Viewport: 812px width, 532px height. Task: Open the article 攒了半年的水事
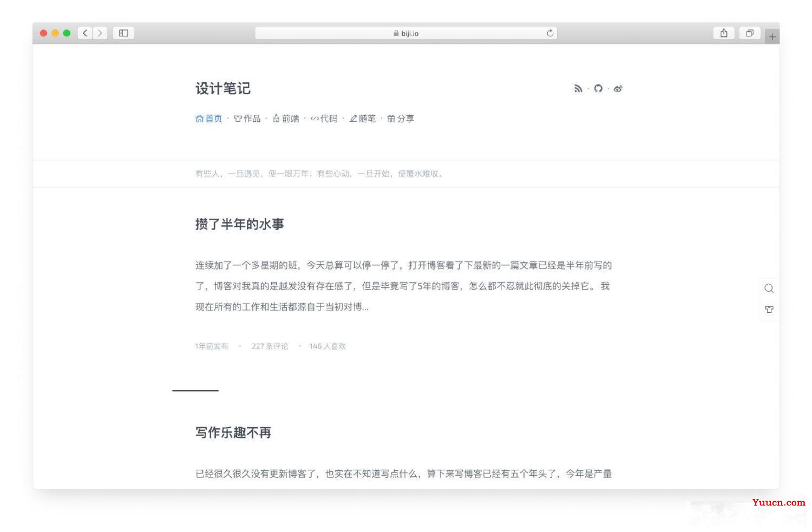239,224
